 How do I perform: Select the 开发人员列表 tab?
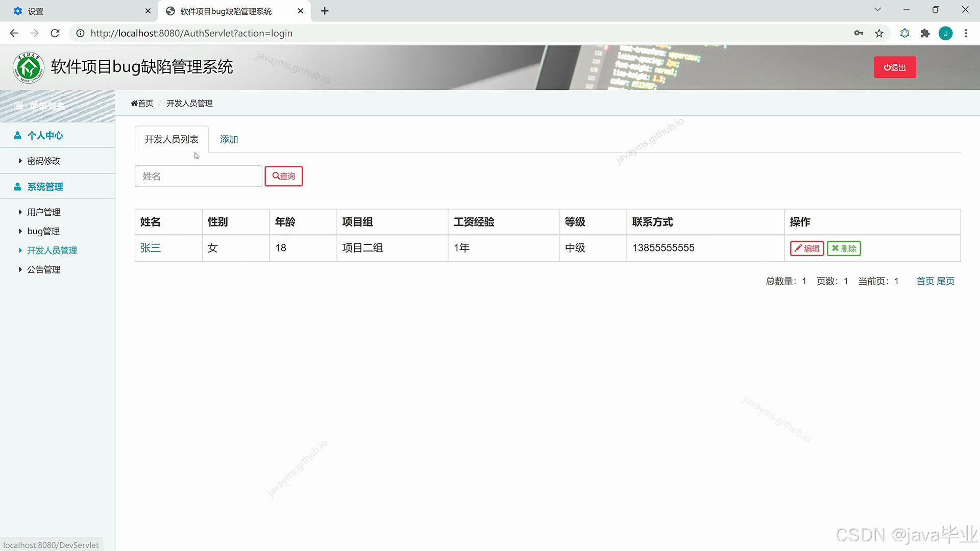(171, 139)
